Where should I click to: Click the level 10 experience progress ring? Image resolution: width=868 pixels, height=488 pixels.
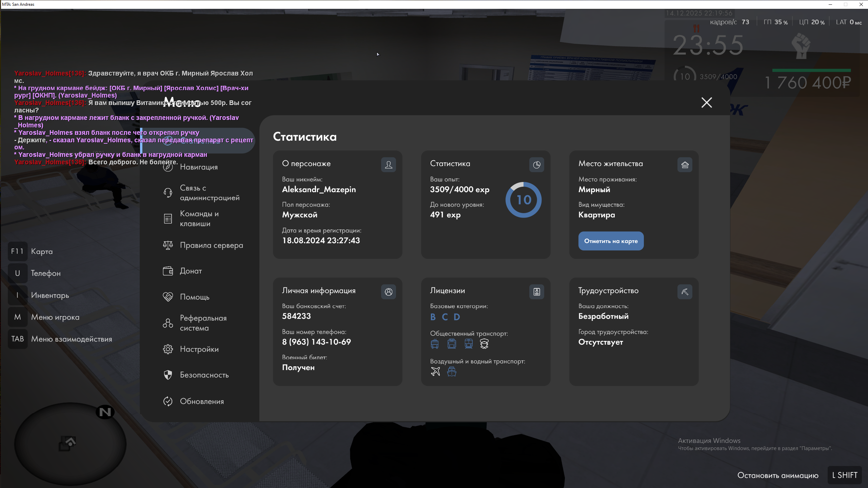[523, 200]
